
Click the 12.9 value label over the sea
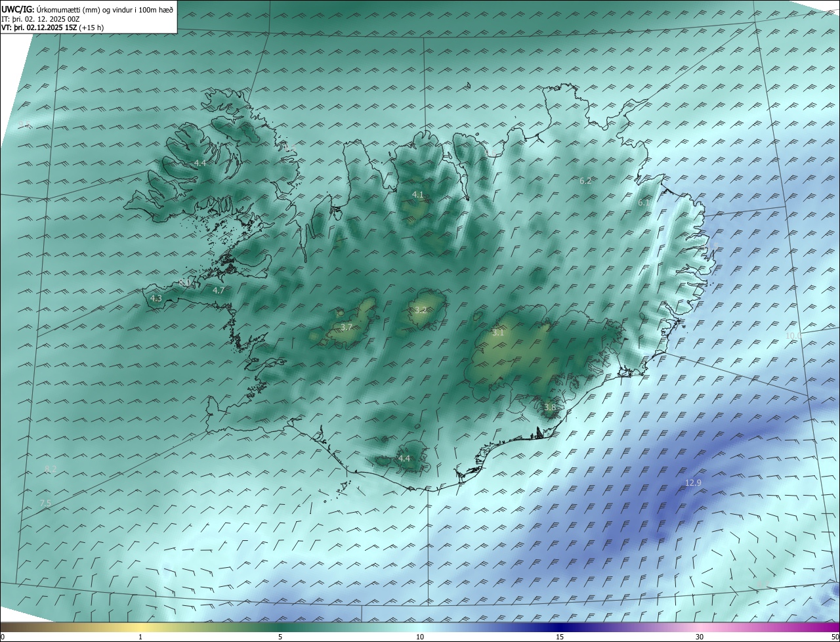pos(693,483)
